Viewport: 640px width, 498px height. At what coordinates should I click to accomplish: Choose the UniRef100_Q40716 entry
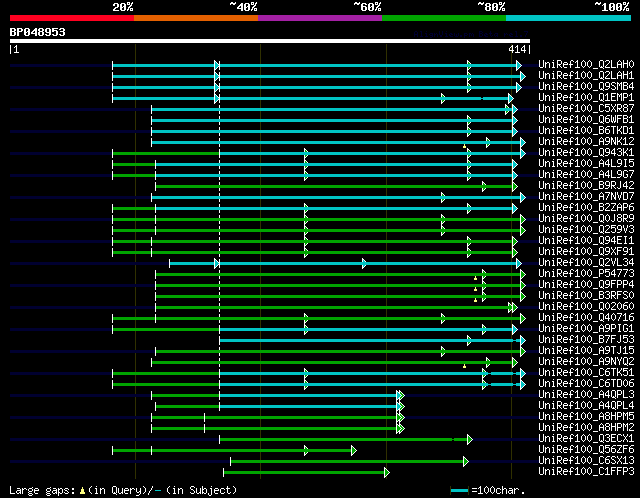click(x=586, y=318)
